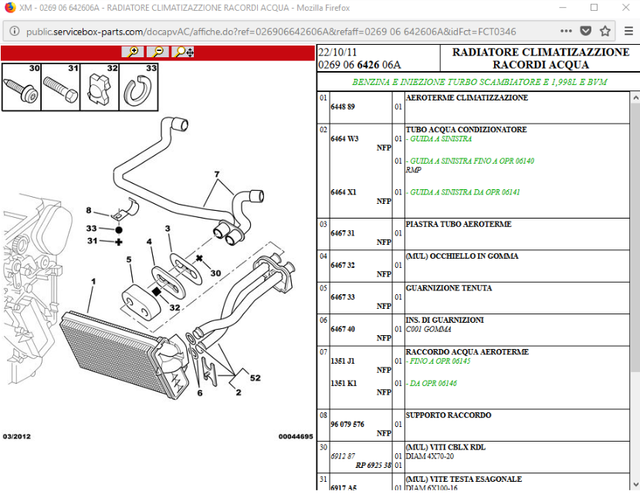Click callout number 2 on the diagram
Viewport: 640px width, 495px height.
coord(238,393)
